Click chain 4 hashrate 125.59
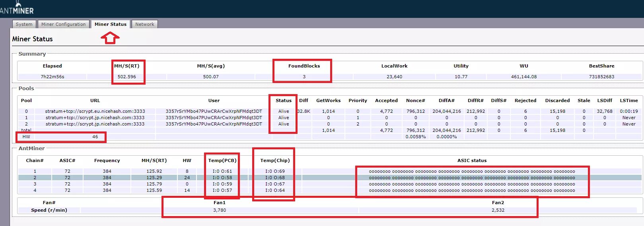Screen dimensions: 644x226 [x=154, y=190]
